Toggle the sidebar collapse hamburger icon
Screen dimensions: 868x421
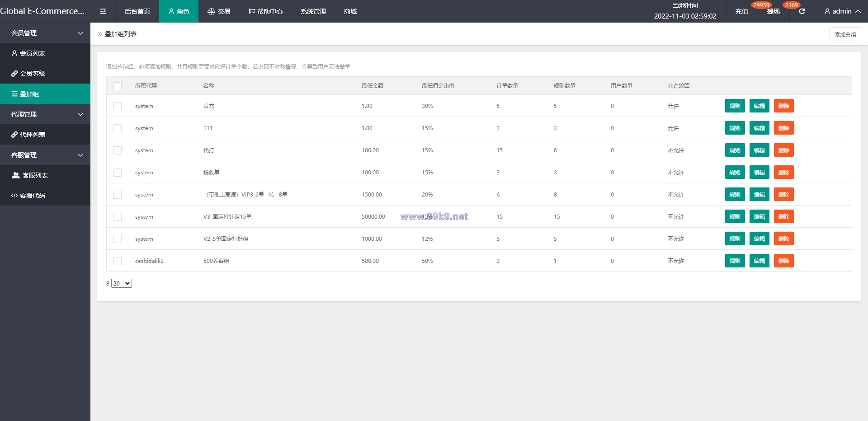tap(103, 11)
